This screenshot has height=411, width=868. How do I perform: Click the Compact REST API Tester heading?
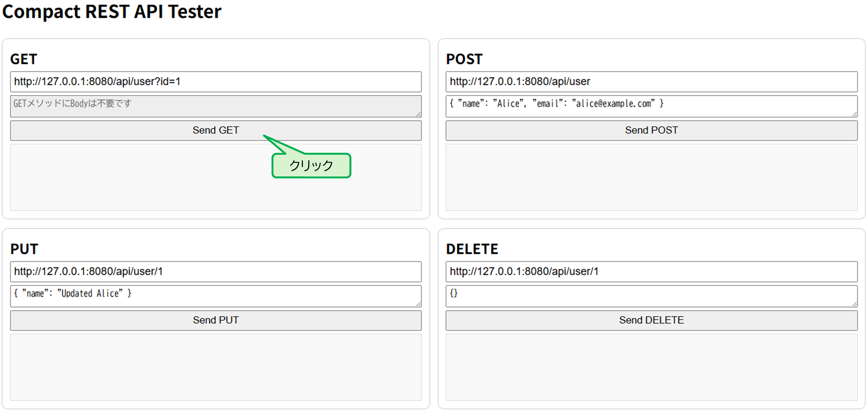(111, 12)
